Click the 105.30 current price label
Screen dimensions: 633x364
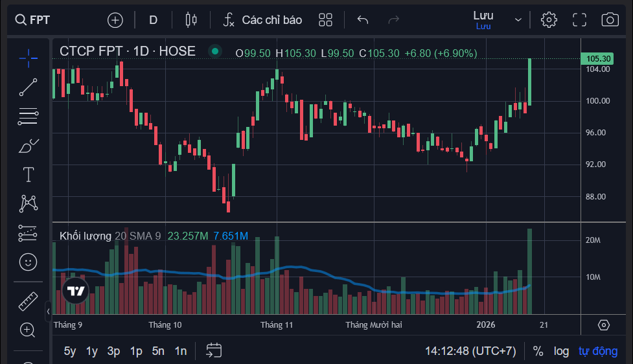point(598,58)
